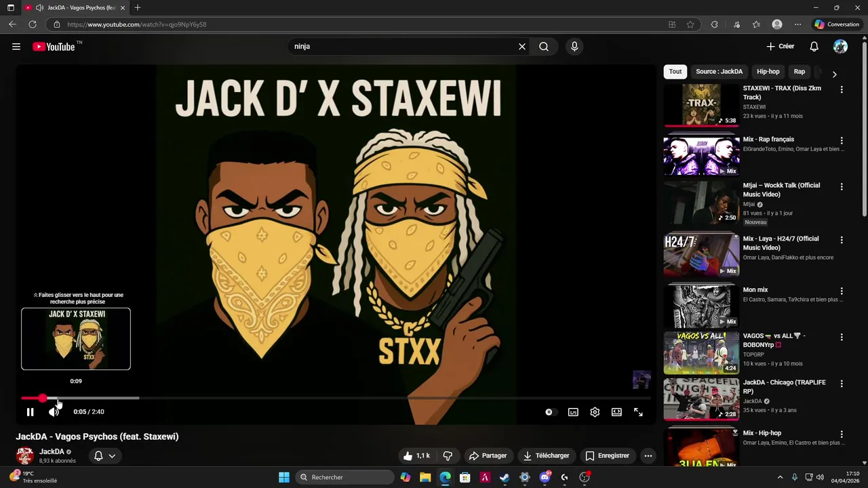Open VAGOS vs ALL video title
This screenshot has height=488, width=868.
[774, 340]
